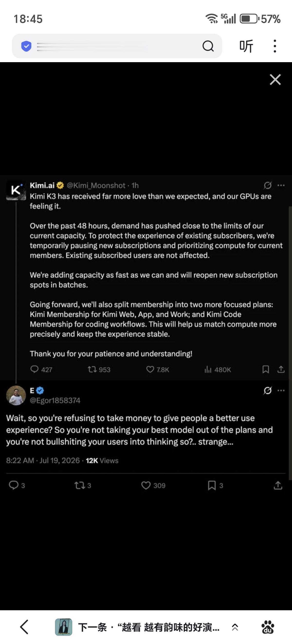Tap the @Kimi_Moonshot handle
Viewport: 292px width, 644px height.
tap(96, 186)
